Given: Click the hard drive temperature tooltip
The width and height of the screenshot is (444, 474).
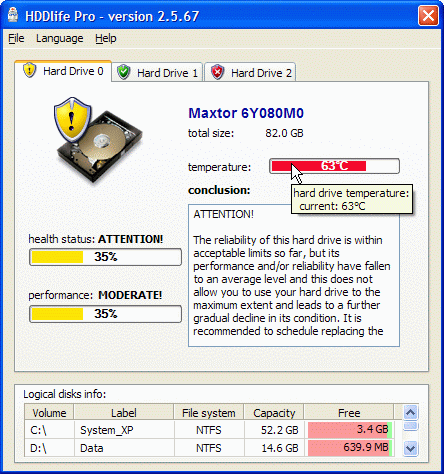Looking at the screenshot, I should [352, 199].
